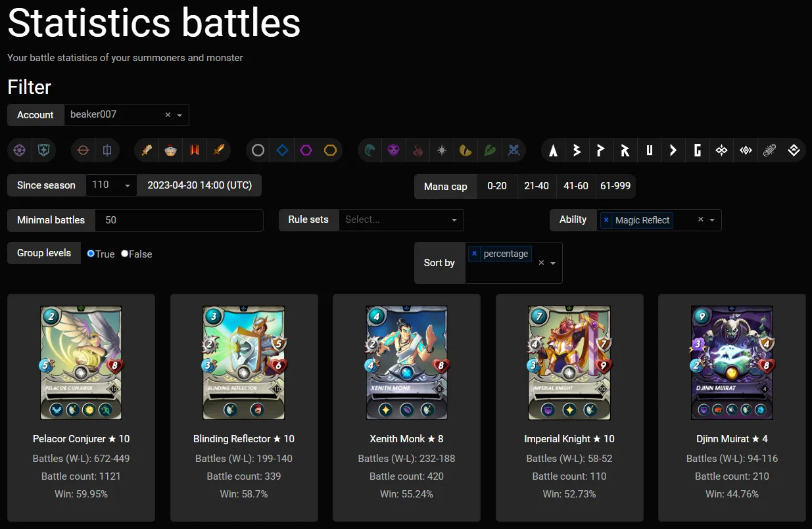Click the Win: 44.76% text
The width and height of the screenshot is (812, 529).
pyautogui.click(x=732, y=494)
